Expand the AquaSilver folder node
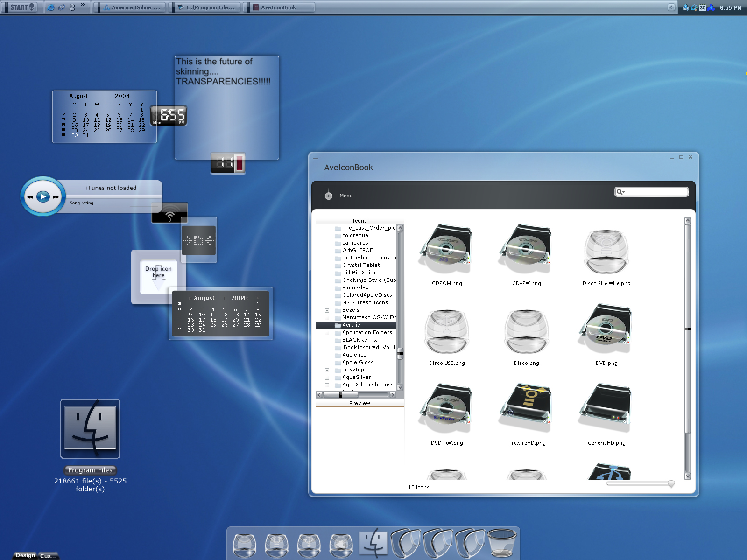Image resolution: width=747 pixels, height=560 pixels. coord(327,378)
